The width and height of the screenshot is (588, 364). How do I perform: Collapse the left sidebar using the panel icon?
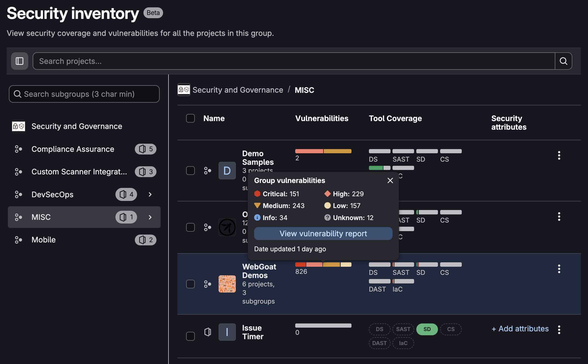[19, 61]
